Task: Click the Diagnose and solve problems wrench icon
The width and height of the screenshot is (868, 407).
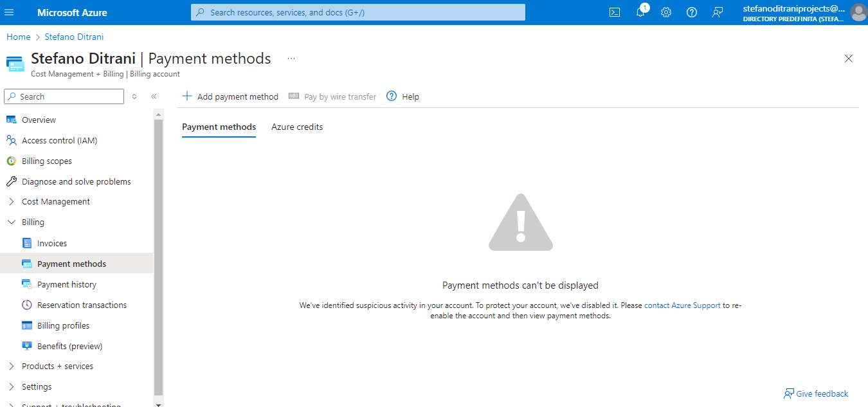Action: click(x=11, y=181)
